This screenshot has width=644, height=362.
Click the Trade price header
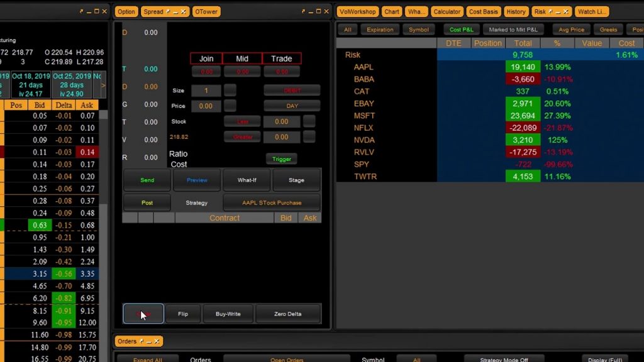coord(281,58)
